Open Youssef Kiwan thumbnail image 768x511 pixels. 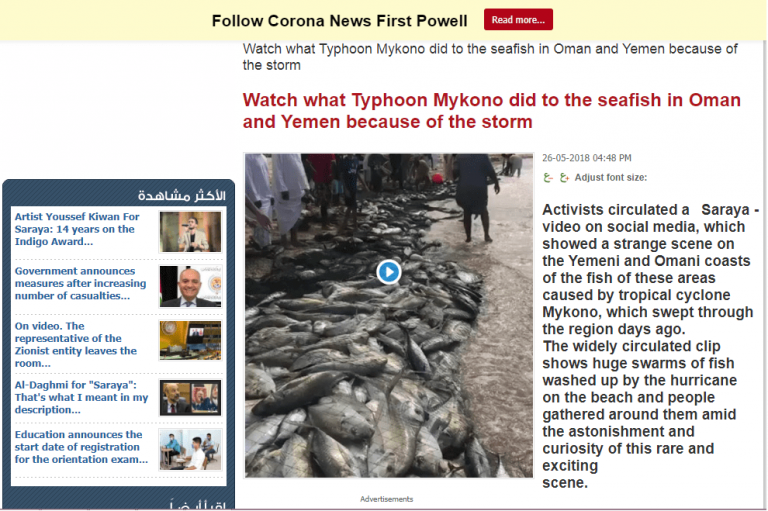(191, 232)
